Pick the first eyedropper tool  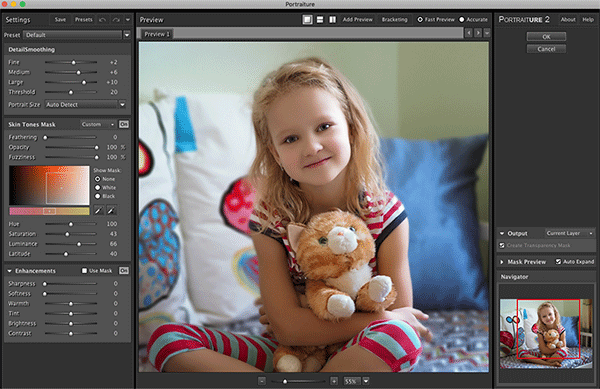point(98,210)
